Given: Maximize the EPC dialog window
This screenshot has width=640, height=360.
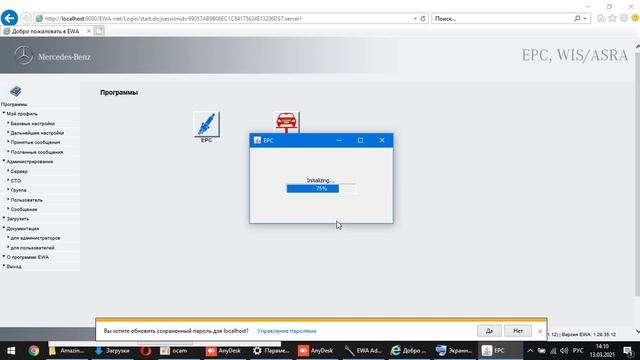Looking at the screenshot, I should pyautogui.click(x=360, y=140).
